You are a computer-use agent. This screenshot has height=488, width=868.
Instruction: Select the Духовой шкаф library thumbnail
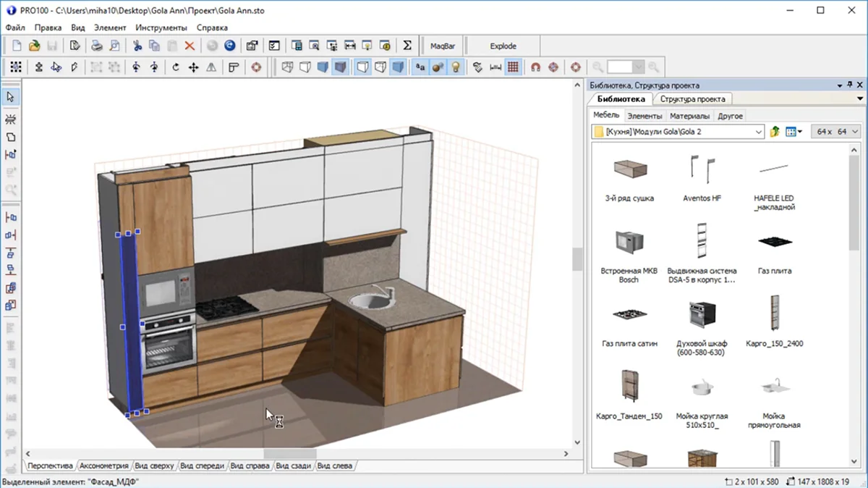(x=702, y=315)
